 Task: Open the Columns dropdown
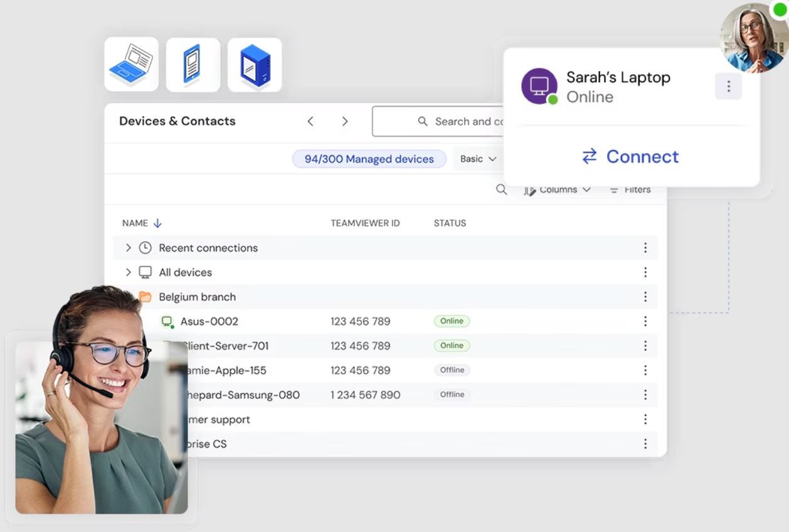click(x=558, y=189)
